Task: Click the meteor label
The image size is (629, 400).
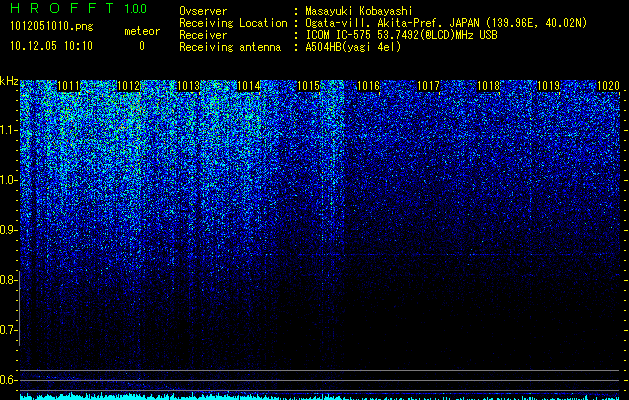Action: pyautogui.click(x=142, y=31)
